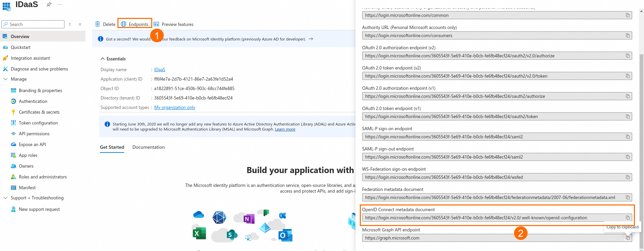
Task: Open Expose an API
Action: pos(32,144)
